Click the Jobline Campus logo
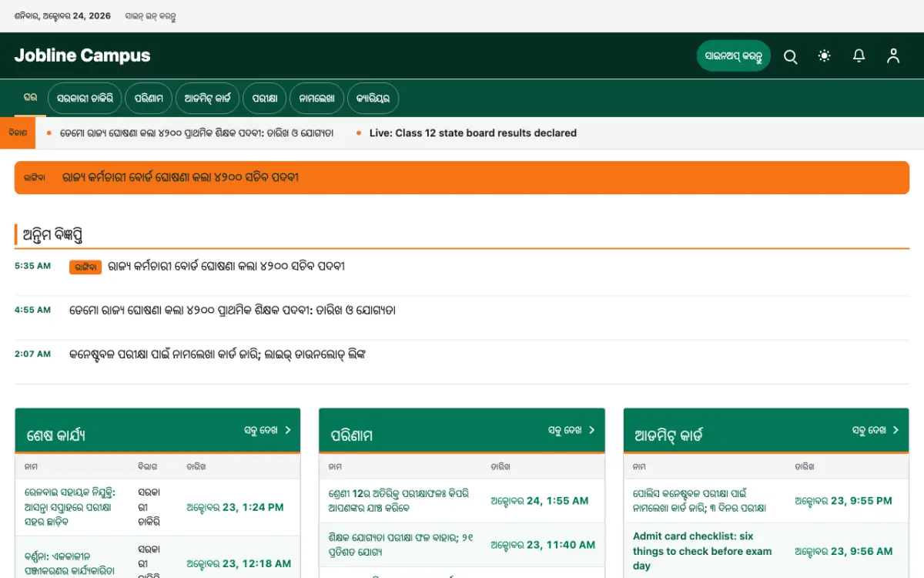Viewport: 924px width, 578px height. (x=82, y=55)
